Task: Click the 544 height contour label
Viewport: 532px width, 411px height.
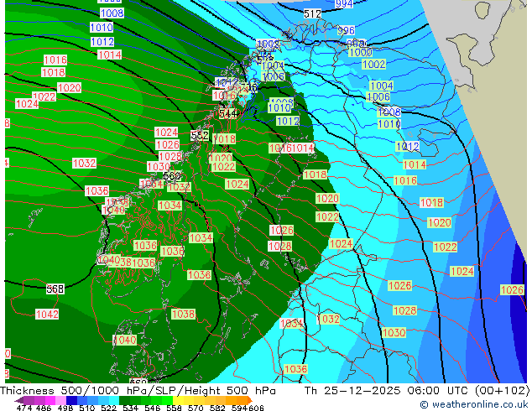Action: 228,113
